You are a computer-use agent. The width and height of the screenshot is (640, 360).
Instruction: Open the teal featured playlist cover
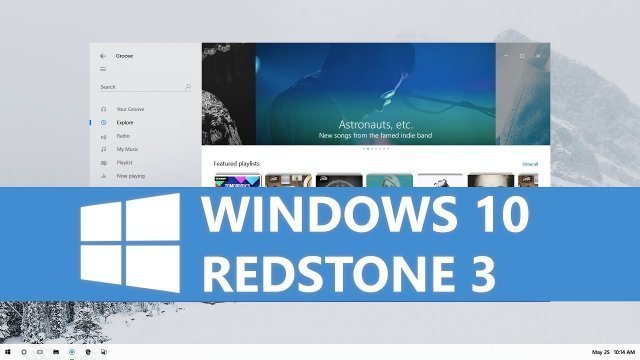[389, 180]
